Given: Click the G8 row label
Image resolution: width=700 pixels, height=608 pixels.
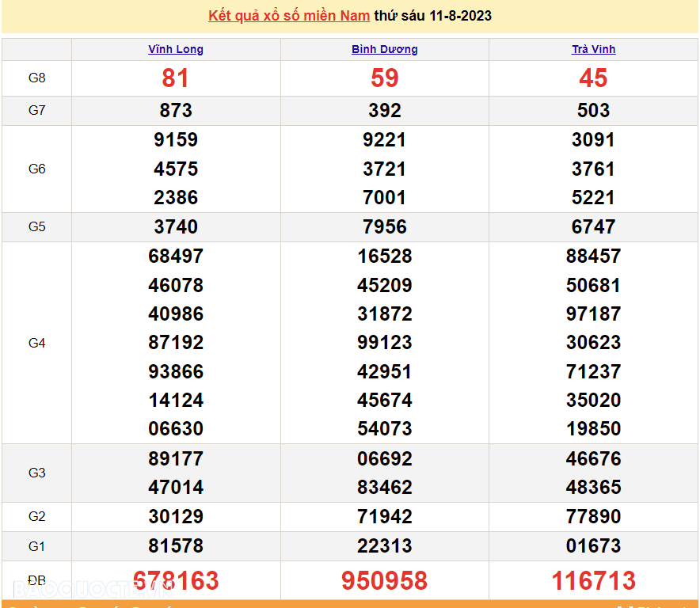Looking at the screenshot, I should [37, 78].
